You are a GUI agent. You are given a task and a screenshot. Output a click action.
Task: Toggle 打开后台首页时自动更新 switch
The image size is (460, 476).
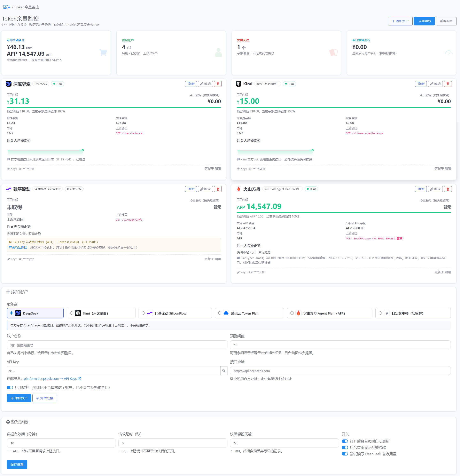(345, 441)
